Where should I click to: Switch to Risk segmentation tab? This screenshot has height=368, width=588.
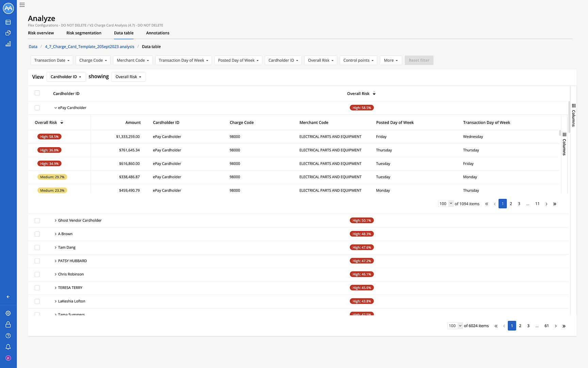coord(84,33)
